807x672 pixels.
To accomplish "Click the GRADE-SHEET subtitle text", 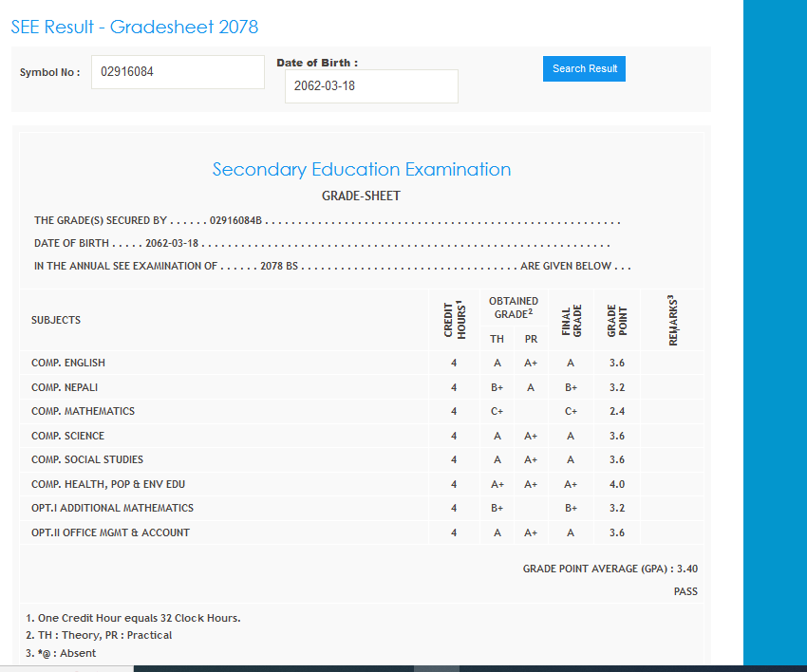I will pyautogui.click(x=362, y=196).
